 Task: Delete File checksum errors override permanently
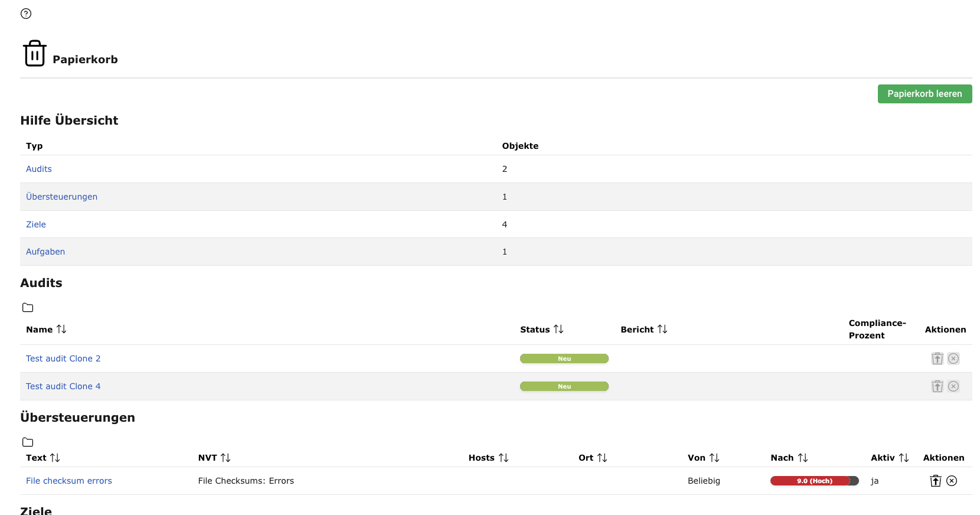952,481
